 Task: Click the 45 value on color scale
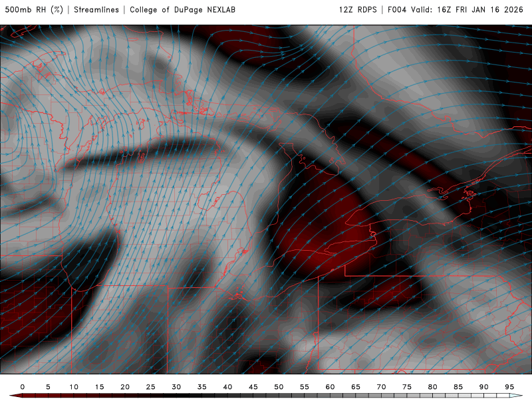253,387
